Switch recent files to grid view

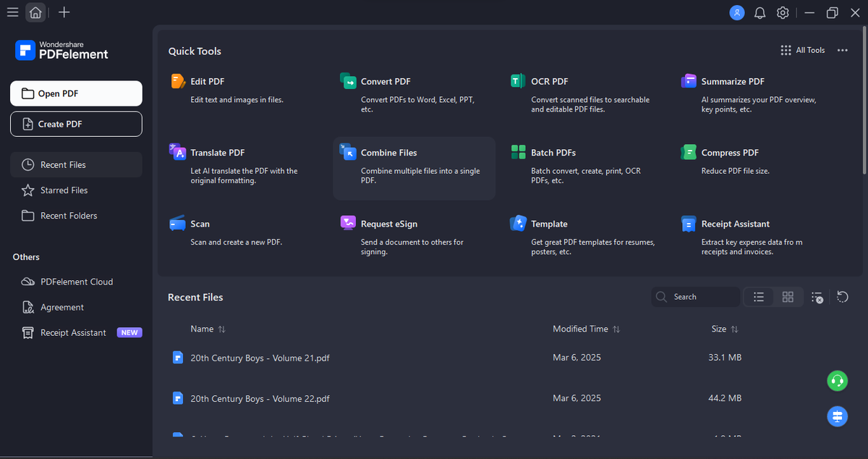tap(788, 297)
